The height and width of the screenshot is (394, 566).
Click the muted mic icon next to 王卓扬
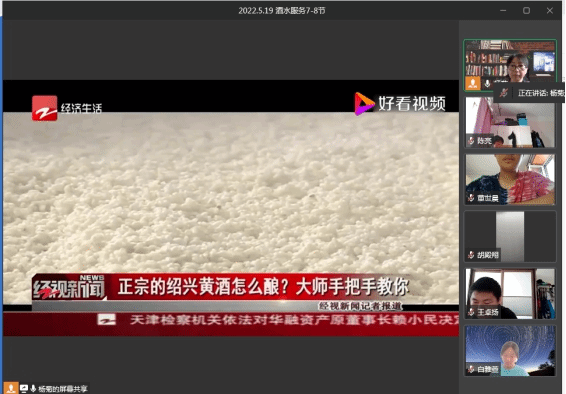[471, 312]
